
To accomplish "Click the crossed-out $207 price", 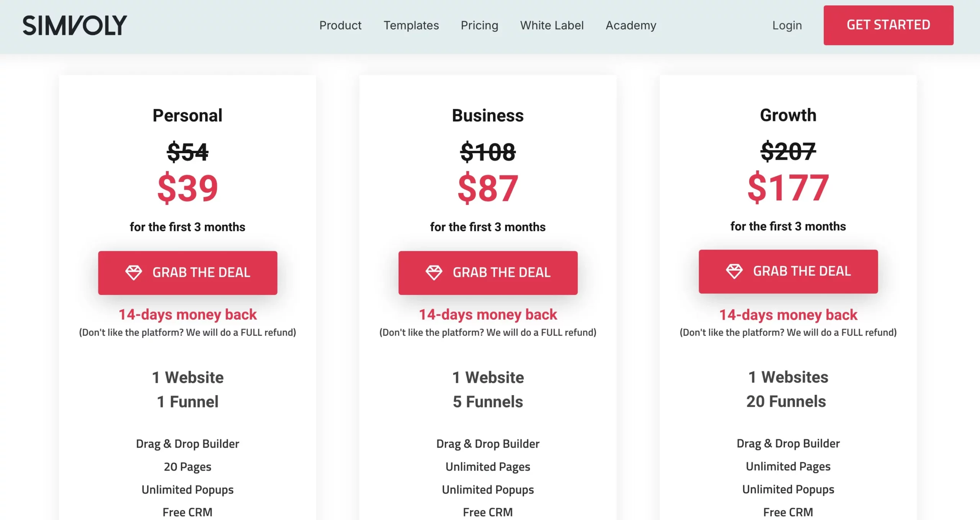I will tap(788, 151).
